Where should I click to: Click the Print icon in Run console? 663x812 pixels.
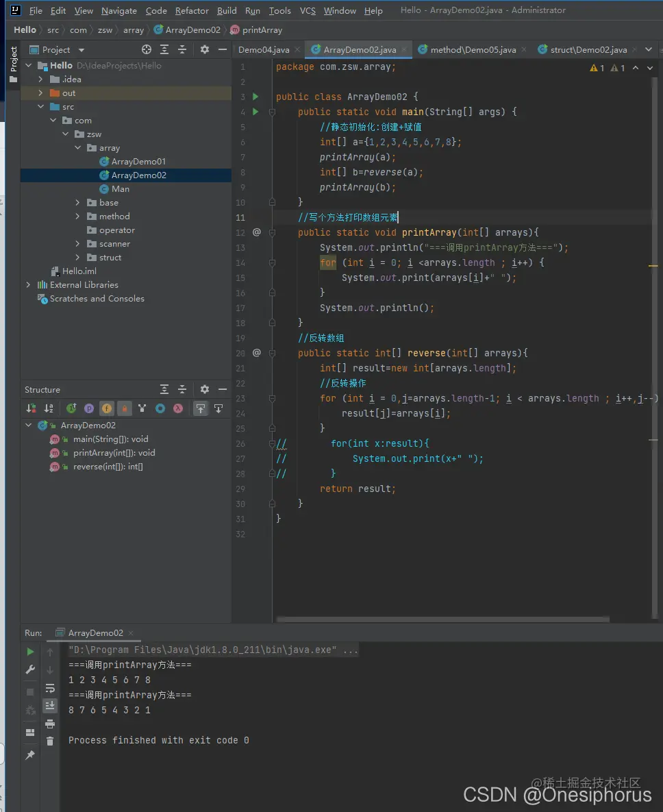[x=50, y=724]
